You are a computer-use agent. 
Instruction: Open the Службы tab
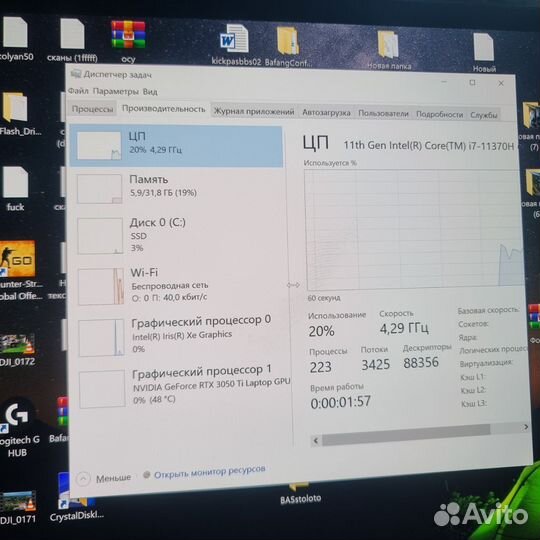[484, 115]
